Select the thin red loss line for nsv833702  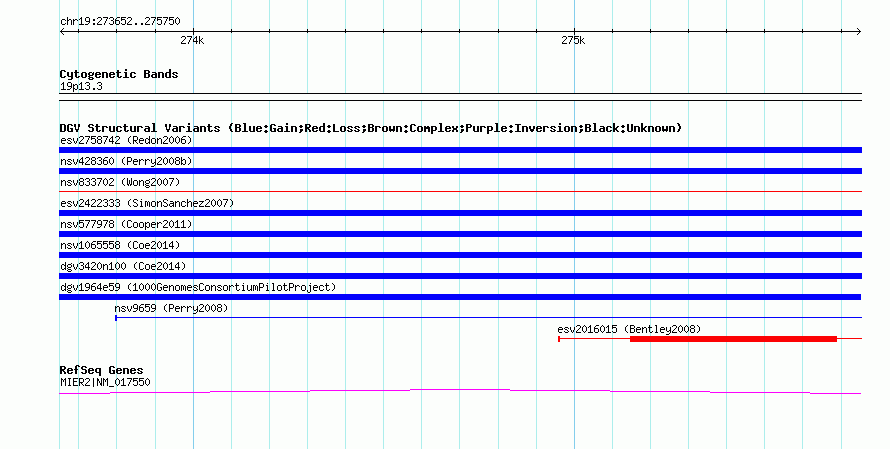(460, 192)
